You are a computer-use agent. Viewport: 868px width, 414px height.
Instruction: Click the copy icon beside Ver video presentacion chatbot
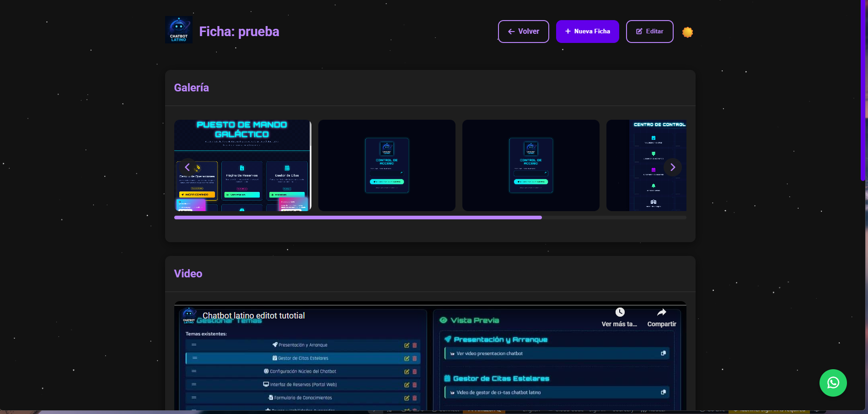pyautogui.click(x=663, y=353)
